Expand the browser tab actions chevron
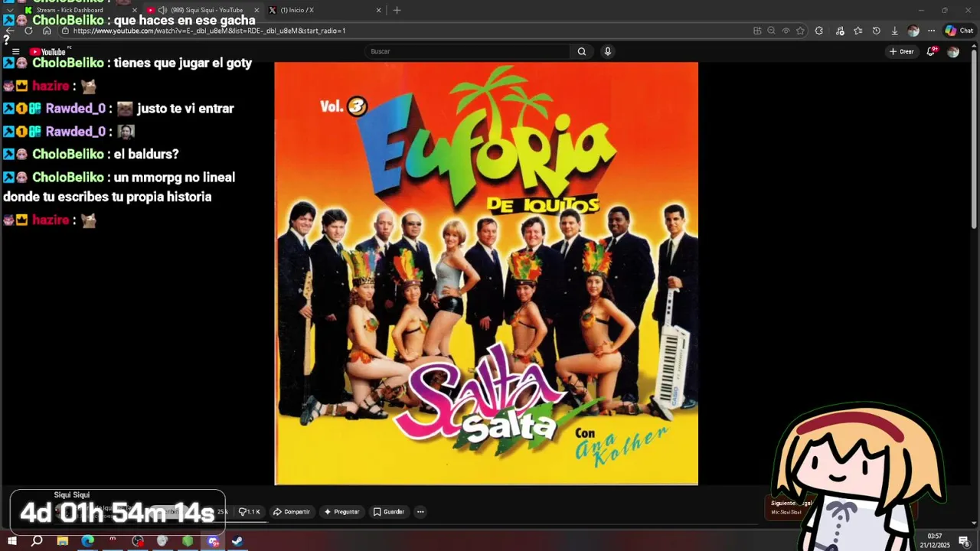The width and height of the screenshot is (980, 551). click(10, 10)
